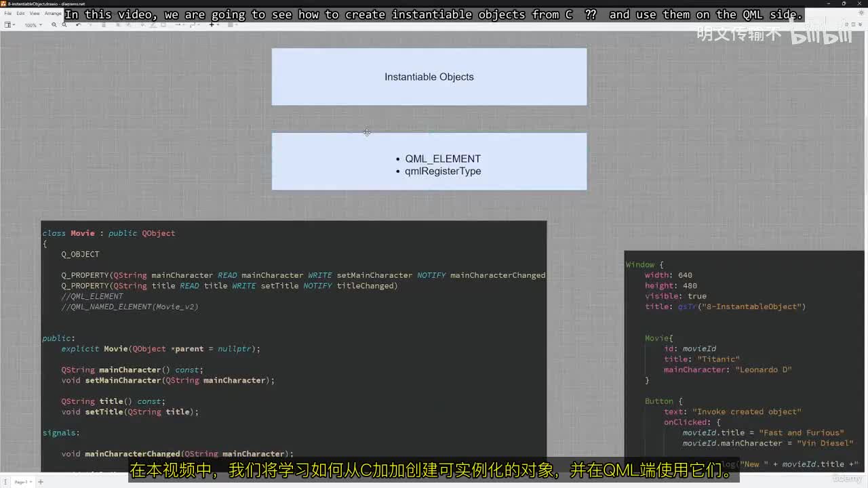Open the Edit menu
Image resolution: width=868 pixels, height=488 pixels.
(20, 14)
